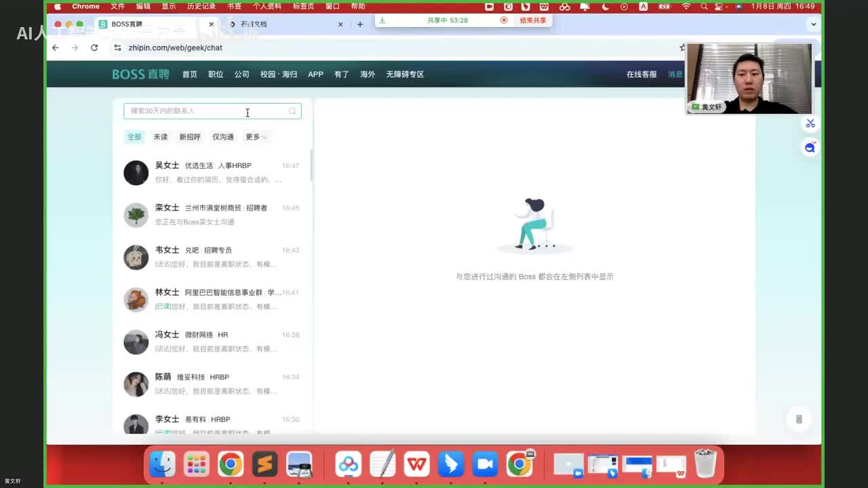The image size is (868, 488).
Task: Open the Trash in the dock
Action: (x=705, y=464)
